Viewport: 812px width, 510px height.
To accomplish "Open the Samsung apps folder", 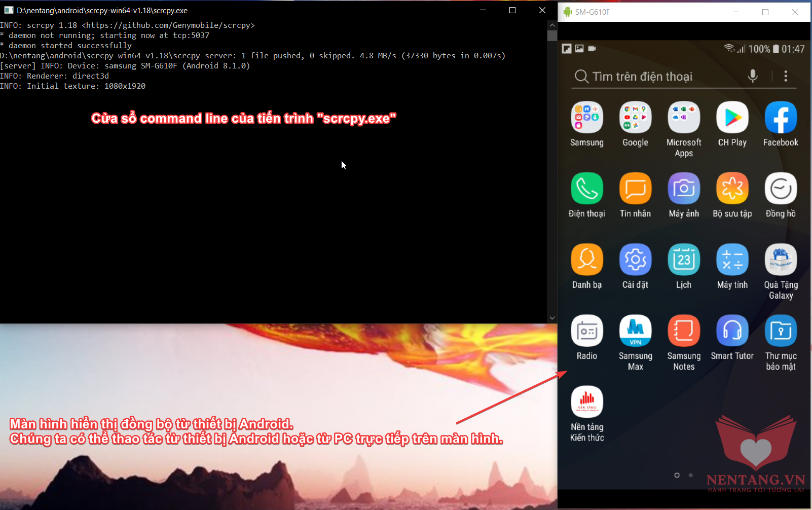I will pos(586,118).
